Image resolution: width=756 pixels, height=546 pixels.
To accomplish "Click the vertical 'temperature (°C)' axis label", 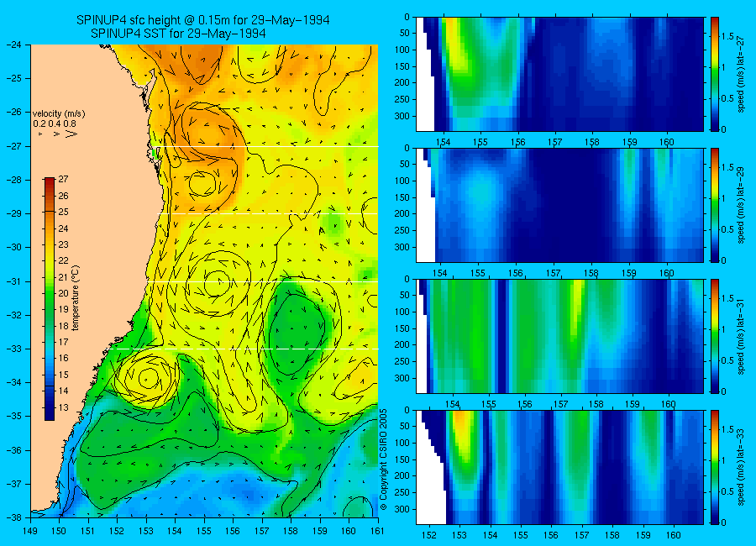I will [76, 298].
